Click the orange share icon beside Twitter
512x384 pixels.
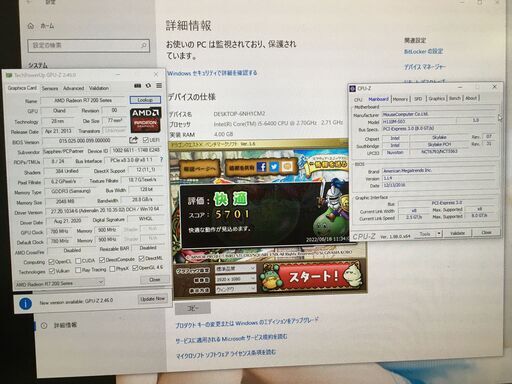[287, 167]
